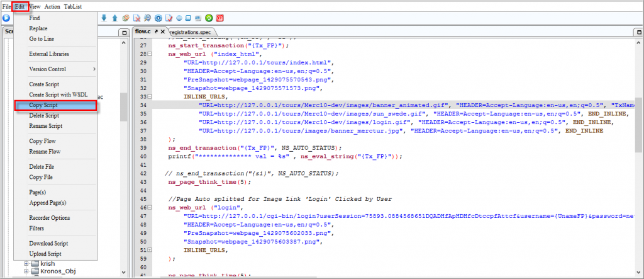This screenshot has height=279, width=644.
Task: Click line 39 ns_end_transaction code
Action: [255, 148]
